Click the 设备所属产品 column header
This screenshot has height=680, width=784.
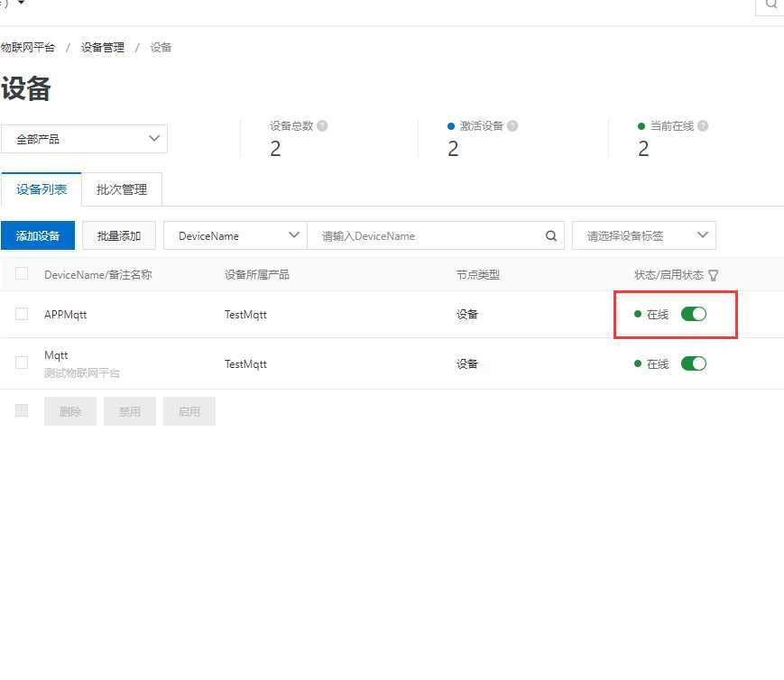point(257,274)
